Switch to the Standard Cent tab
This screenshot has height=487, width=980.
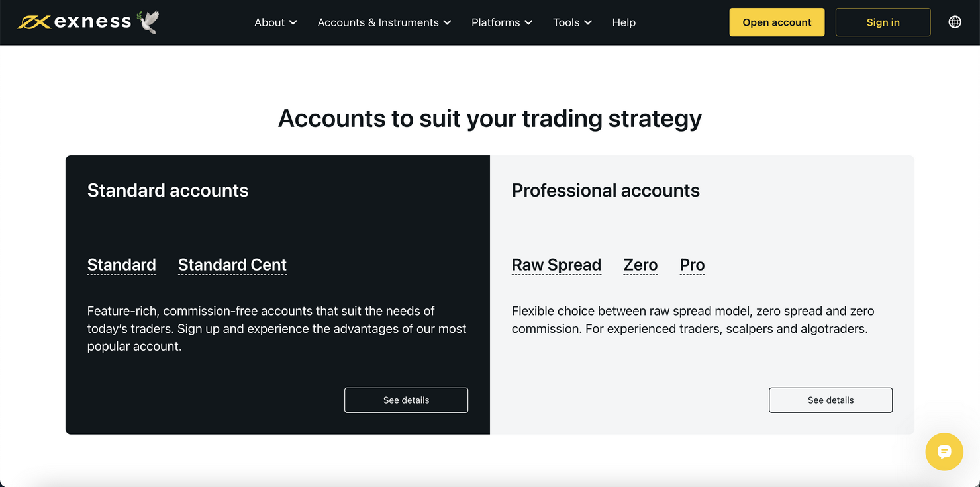coord(232,264)
